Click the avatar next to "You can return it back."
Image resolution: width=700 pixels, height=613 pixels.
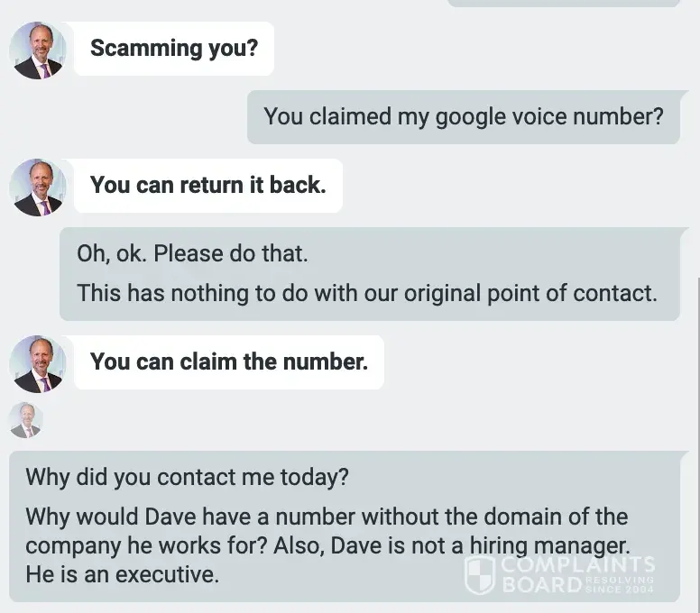point(38,187)
